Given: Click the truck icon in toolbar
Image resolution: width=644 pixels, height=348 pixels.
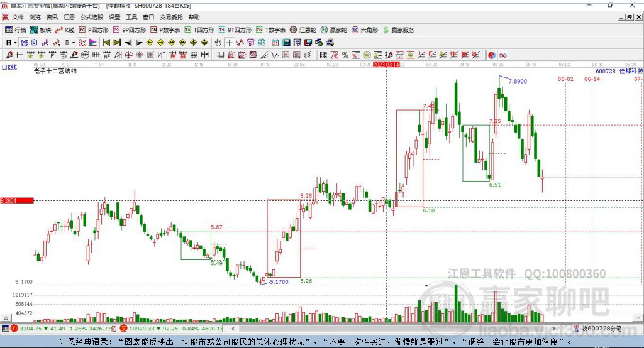Looking at the screenshot, I should (330, 43).
